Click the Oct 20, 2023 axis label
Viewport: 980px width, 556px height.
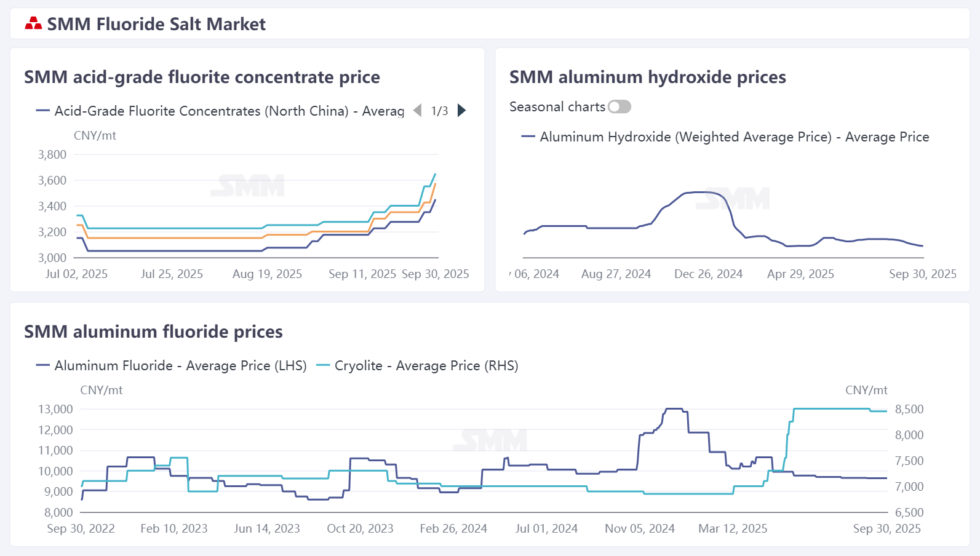pos(360,528)
